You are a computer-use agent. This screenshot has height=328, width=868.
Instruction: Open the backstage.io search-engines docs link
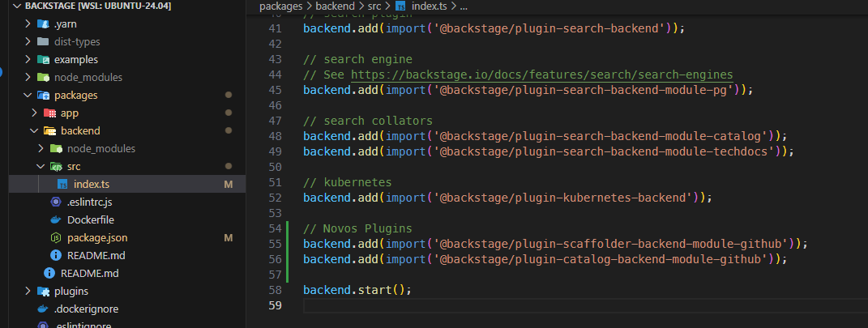[x=541, y=75]
